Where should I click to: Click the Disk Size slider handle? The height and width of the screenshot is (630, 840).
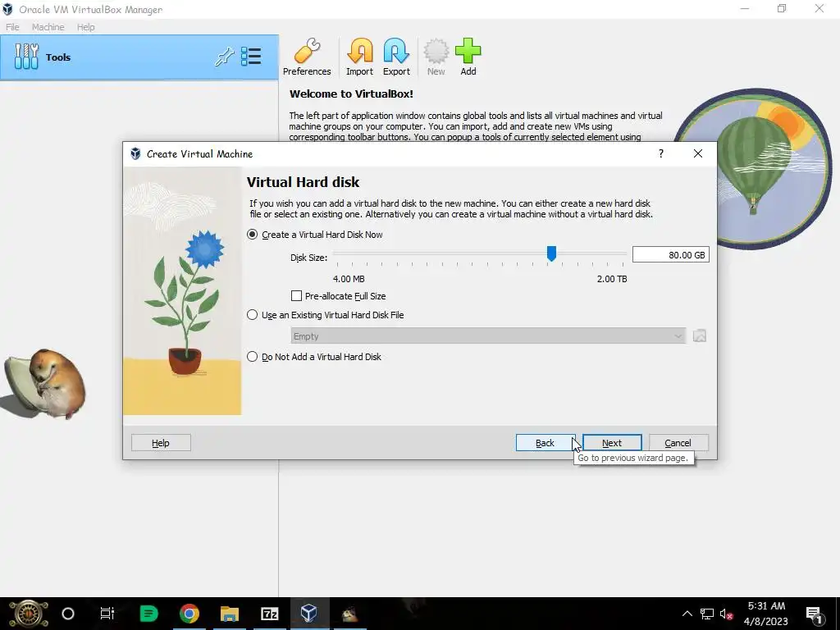[551, 253]
